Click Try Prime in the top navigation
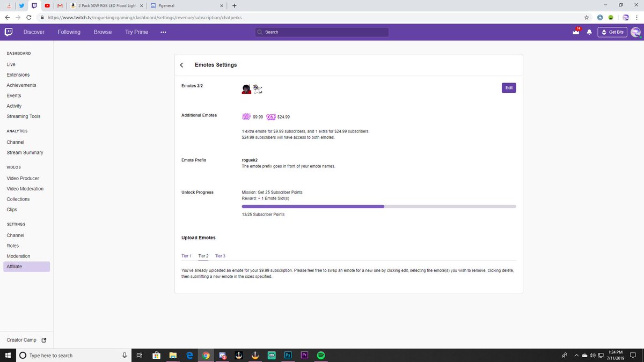Screen dimensions: 644x362 [x=137, y=32]
